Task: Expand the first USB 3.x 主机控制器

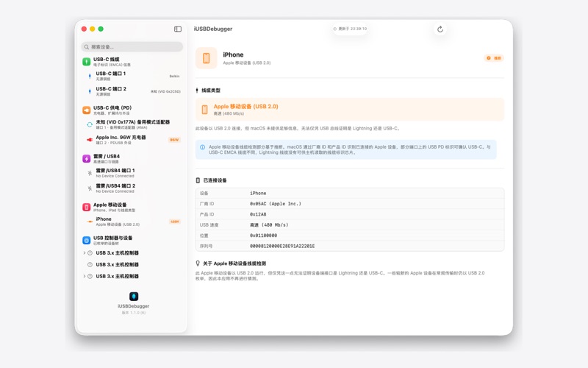Action: 85,253
